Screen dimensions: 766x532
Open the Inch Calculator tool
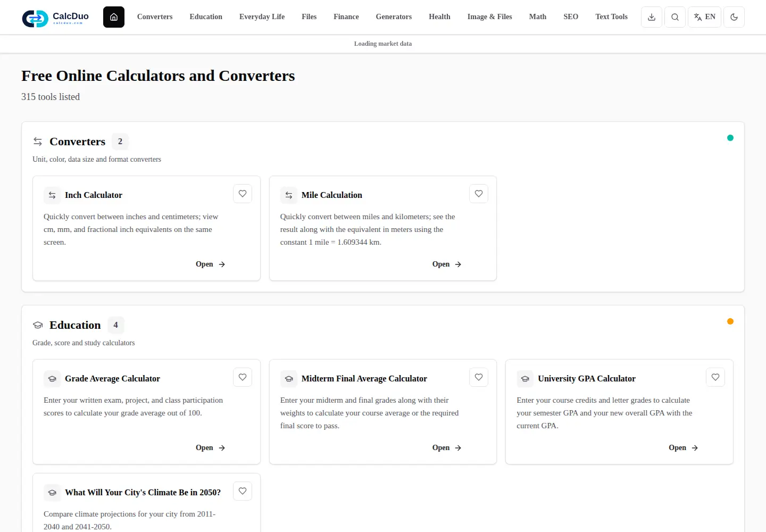(211, 264)
